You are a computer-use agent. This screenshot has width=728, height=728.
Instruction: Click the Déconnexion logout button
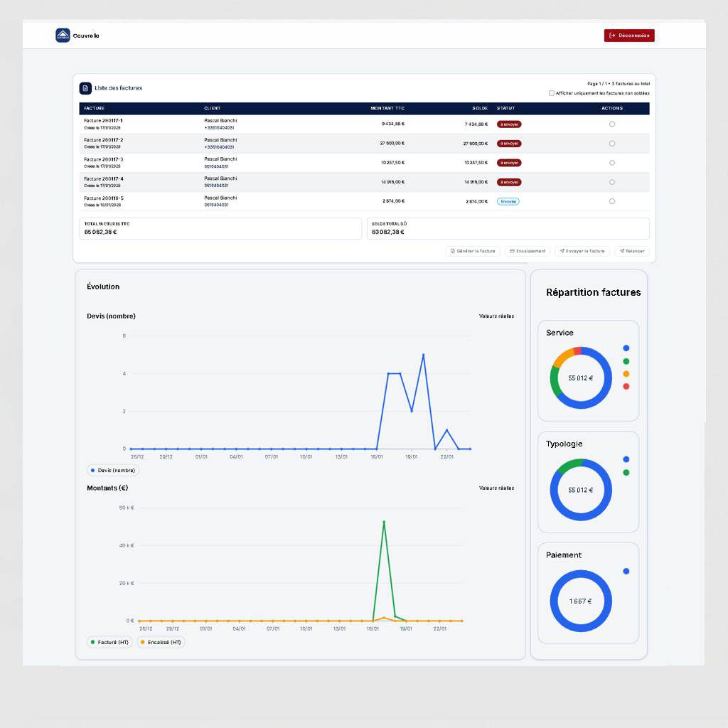coord(629,36)
